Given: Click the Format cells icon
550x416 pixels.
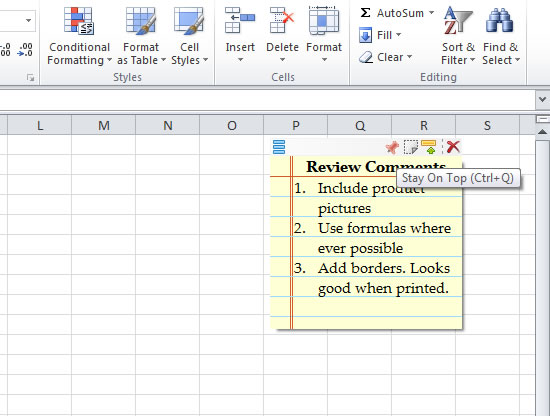Looking at the screenshot, I should (324, 21).
